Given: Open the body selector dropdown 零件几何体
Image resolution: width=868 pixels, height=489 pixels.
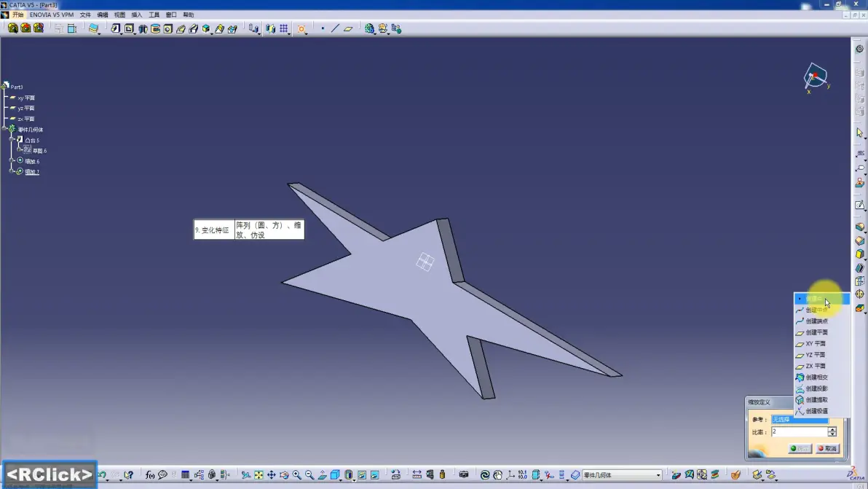Looking at the screenshot, I should pos(622,475).
